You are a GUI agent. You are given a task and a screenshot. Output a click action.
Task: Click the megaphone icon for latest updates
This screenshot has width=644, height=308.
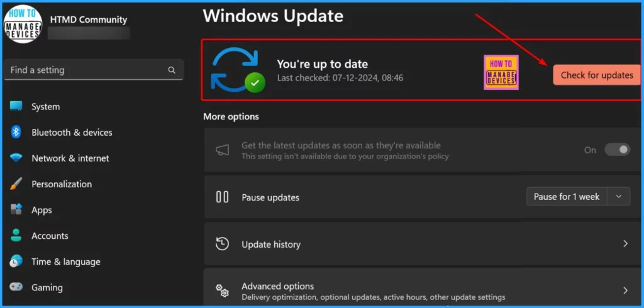(222, 150)
